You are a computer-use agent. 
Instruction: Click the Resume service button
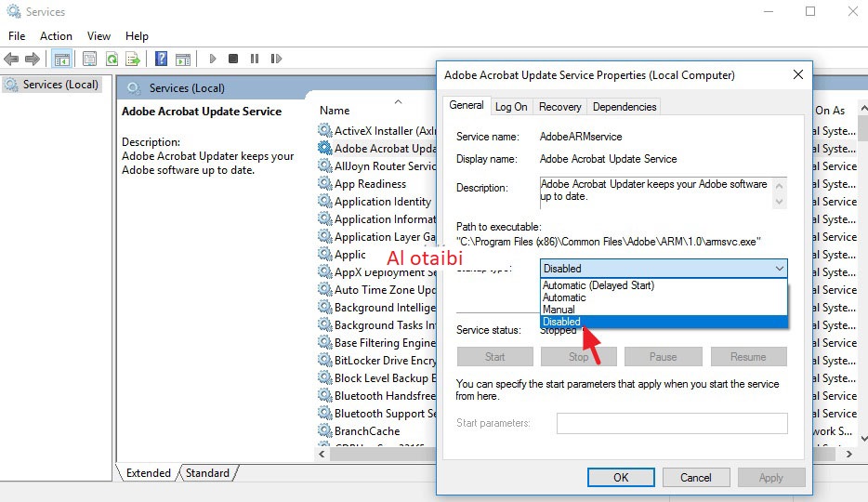[748, 357]
